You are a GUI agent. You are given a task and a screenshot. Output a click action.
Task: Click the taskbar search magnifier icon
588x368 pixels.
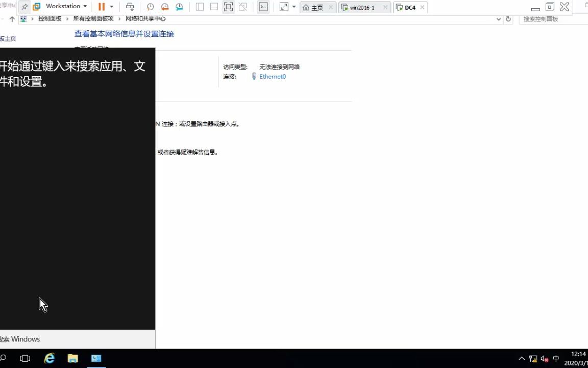[x=3, y=358]
